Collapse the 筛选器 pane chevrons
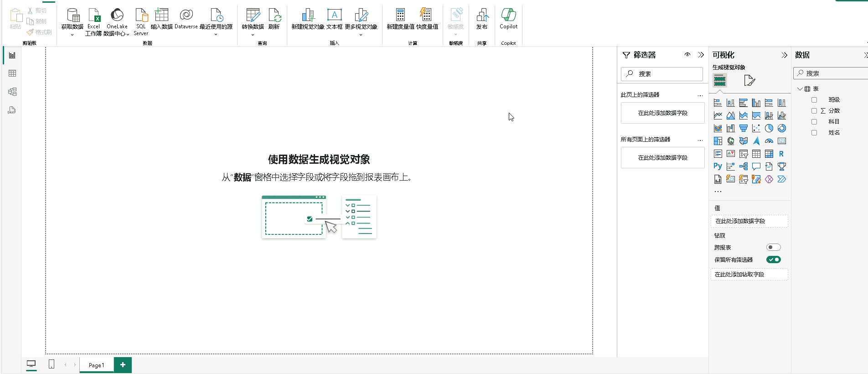 tap(701, 55)
